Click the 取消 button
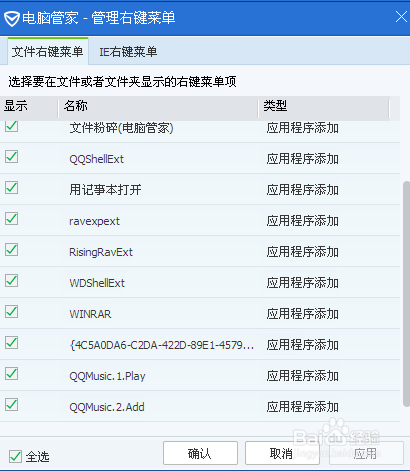410x471 pixels. (x=282, y=453)
